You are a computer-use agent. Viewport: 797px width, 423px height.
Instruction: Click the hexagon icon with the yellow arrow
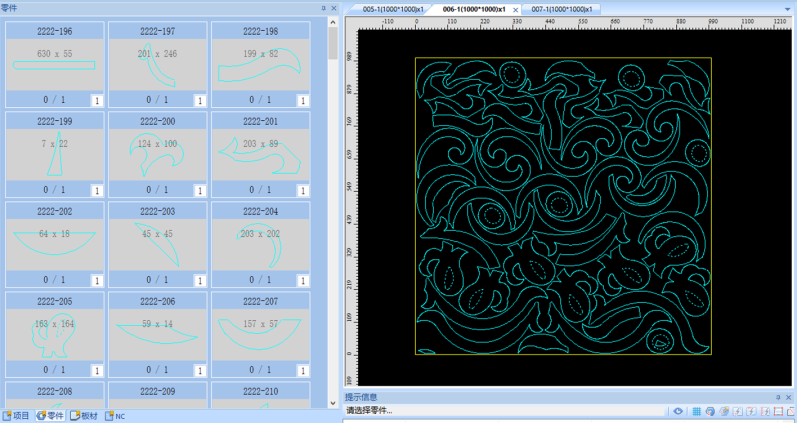click(724, 411)
